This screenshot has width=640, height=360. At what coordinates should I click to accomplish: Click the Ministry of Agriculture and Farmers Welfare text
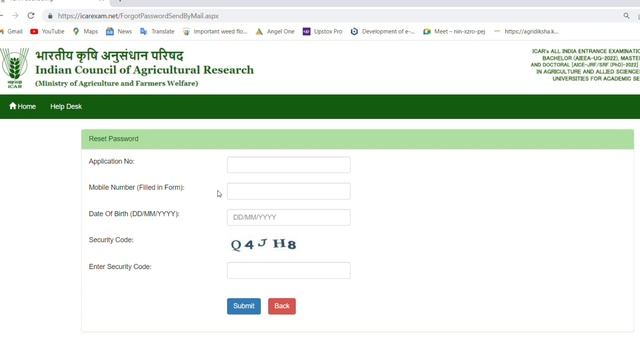(x=117, y=83)
